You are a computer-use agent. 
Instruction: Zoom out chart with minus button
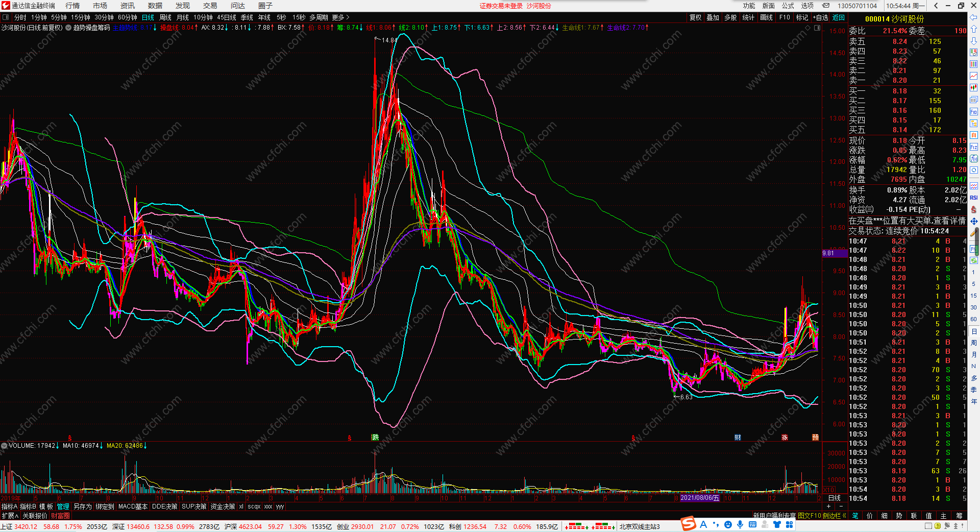click(x=841, y=506)
